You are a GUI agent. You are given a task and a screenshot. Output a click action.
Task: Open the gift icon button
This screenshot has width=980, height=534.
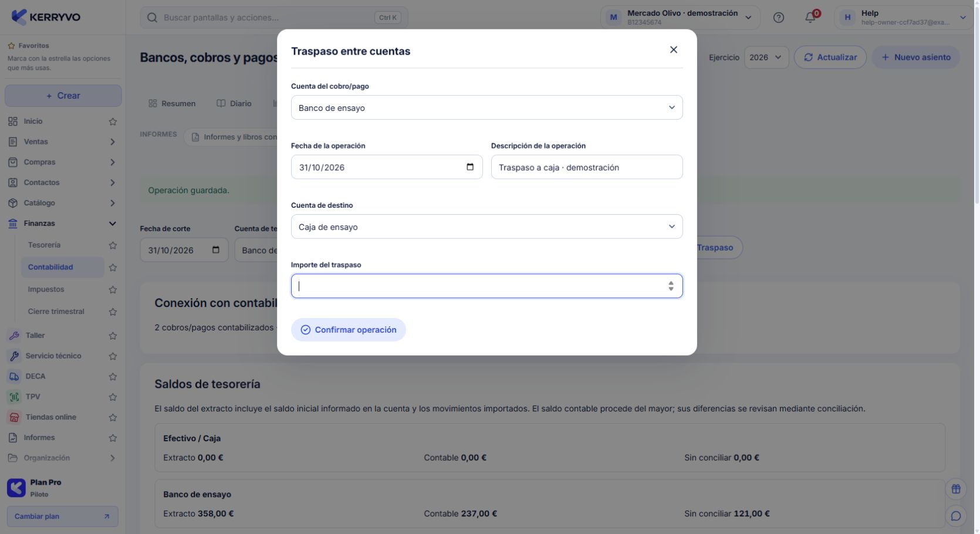coord(956,489)
